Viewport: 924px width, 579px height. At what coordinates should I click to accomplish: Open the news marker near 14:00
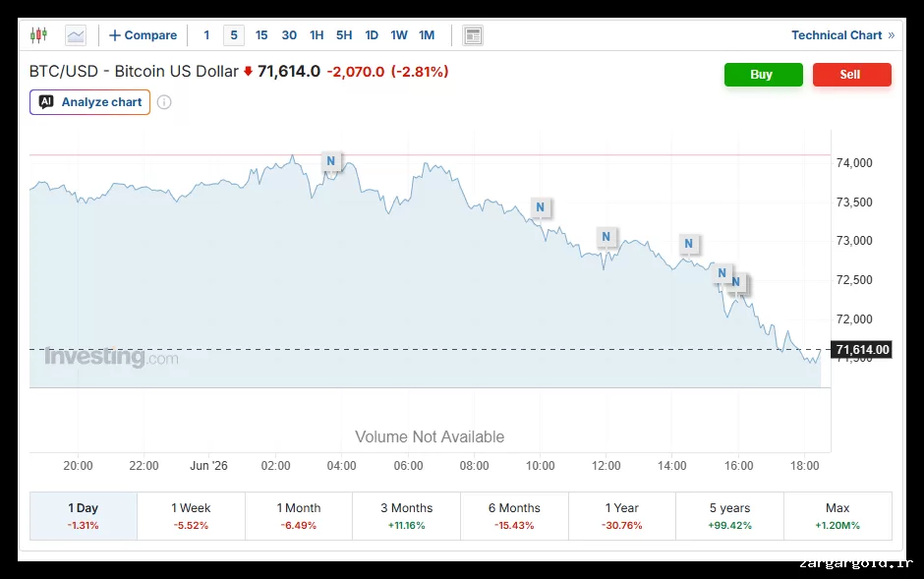point(688,243)
